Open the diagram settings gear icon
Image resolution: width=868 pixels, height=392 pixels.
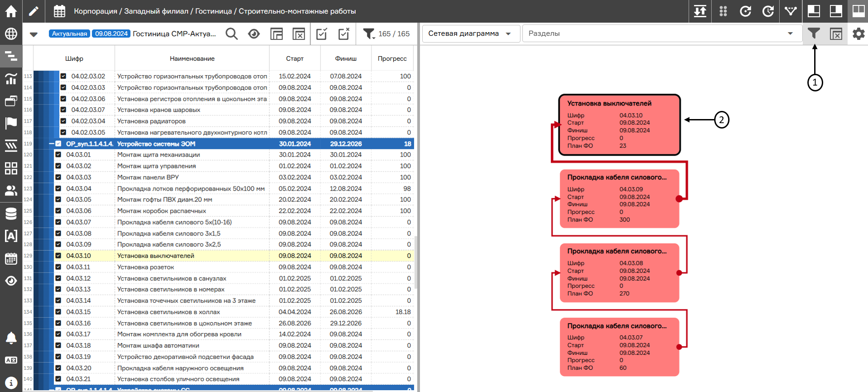(858, 33)
